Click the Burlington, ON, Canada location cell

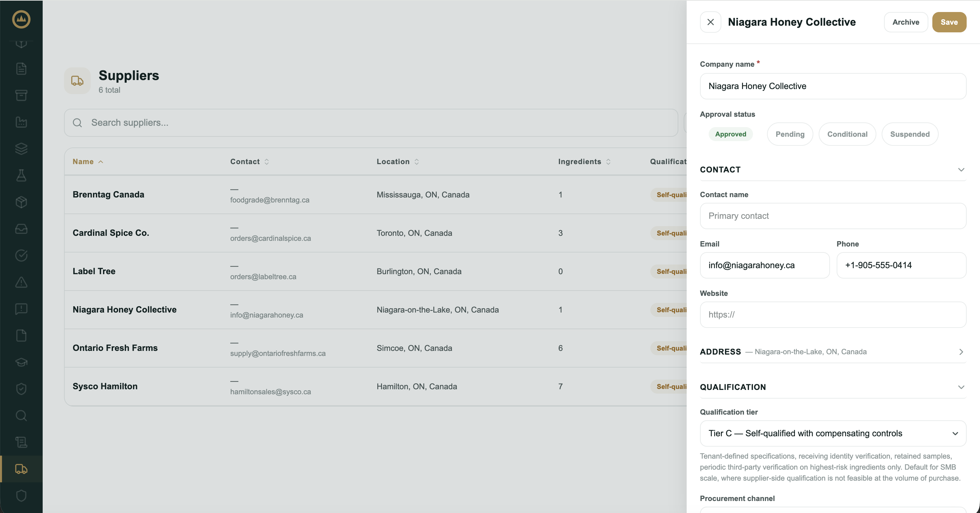pos(419,272)
